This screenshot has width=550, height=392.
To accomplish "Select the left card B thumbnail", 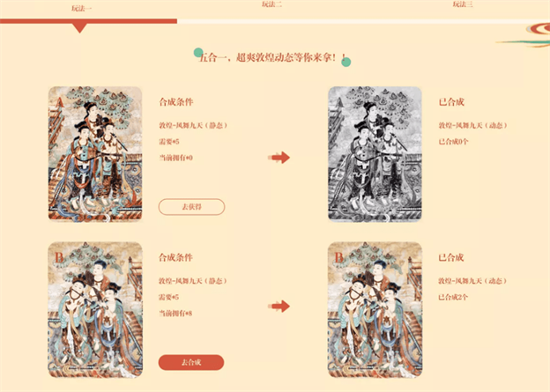I will pos(95,309).
